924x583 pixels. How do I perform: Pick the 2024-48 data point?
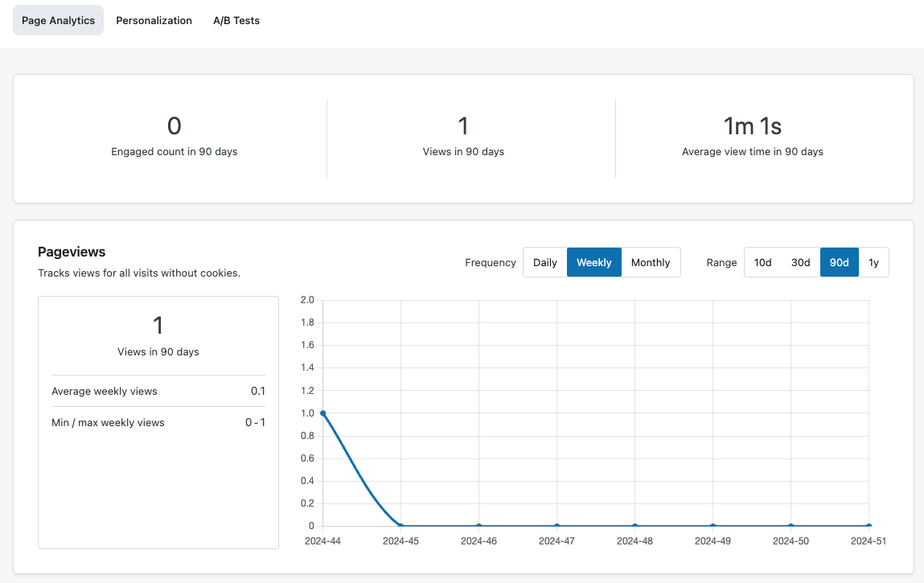[634, 526]
